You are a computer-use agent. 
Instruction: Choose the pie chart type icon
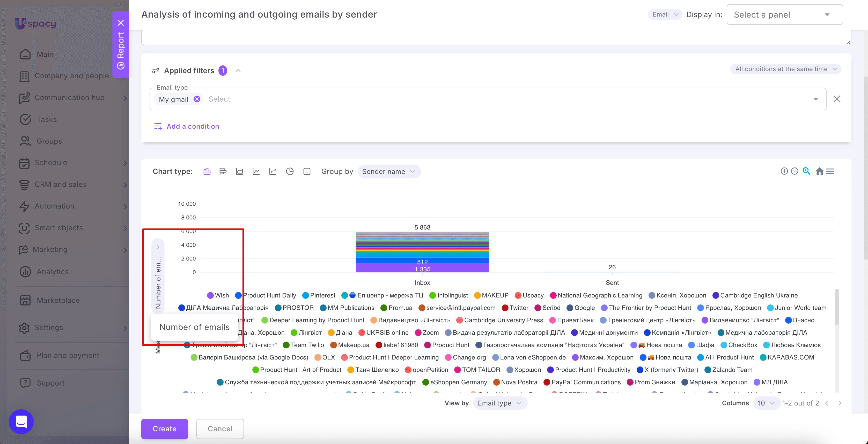[290, 171]
